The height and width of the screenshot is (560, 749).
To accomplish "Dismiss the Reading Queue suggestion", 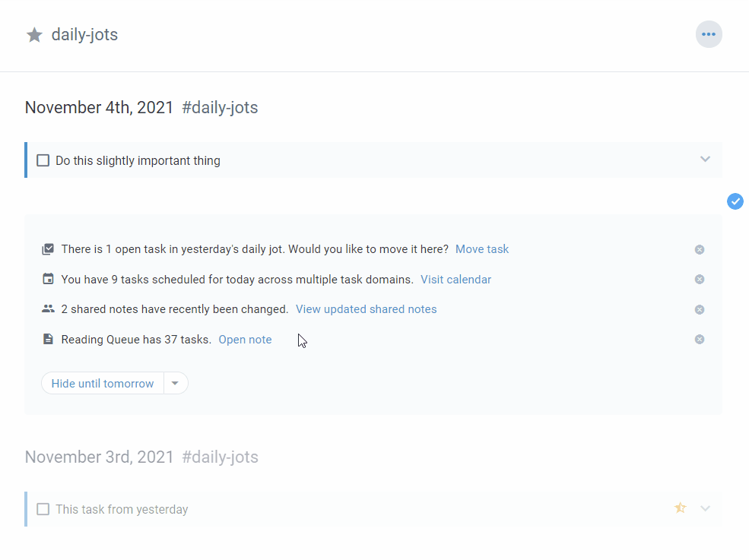I will click(x=700, y=340).
